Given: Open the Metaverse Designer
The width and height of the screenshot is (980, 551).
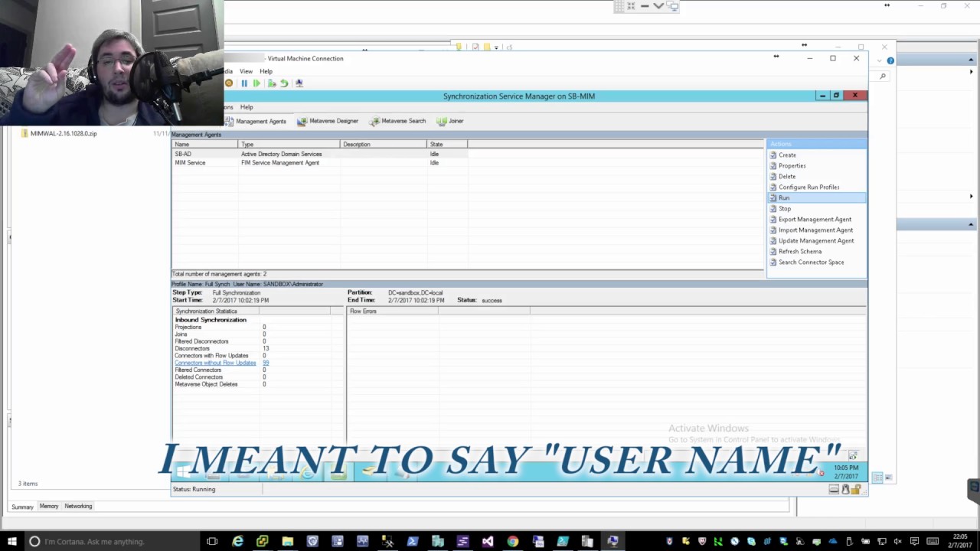Looking at the screenshot, I should tap(328, 121).
